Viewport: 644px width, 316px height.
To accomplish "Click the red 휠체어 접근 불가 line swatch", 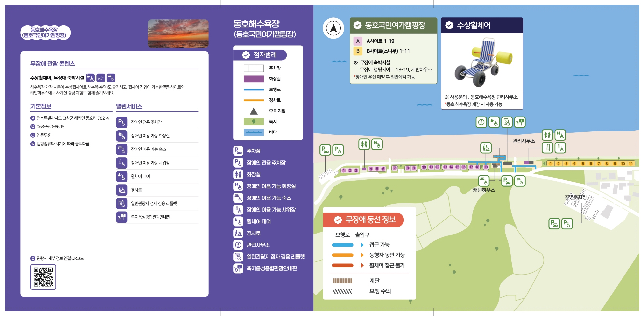I will pyautogui.click(x=342, y=265).
